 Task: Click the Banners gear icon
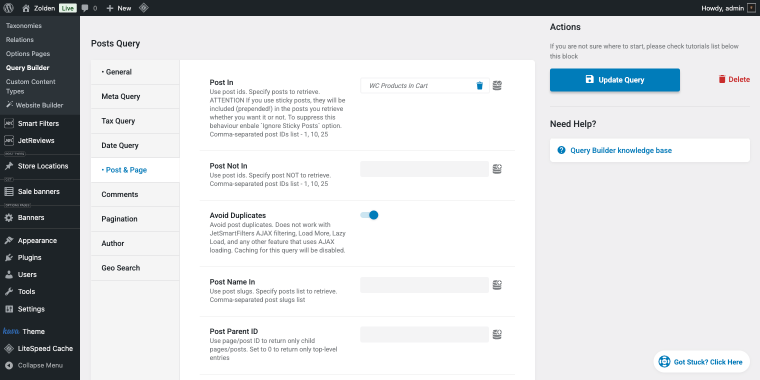pyautogui.click(x=9, y=218)
